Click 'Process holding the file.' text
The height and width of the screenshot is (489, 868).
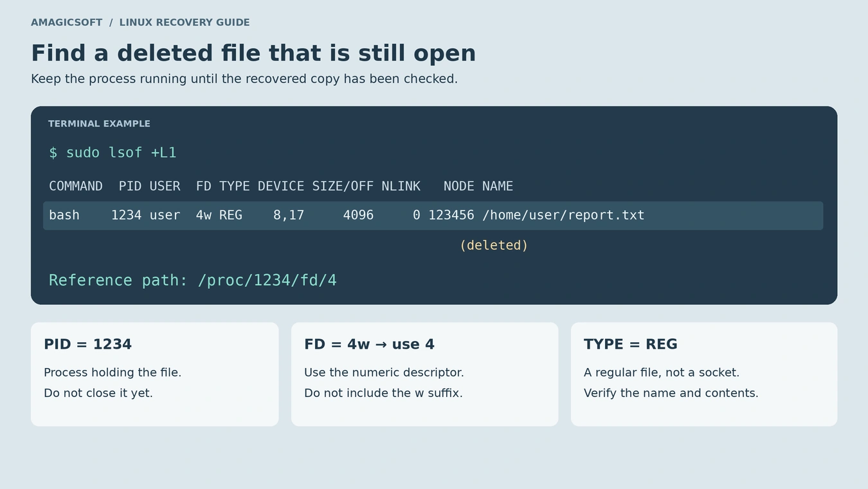113,373
